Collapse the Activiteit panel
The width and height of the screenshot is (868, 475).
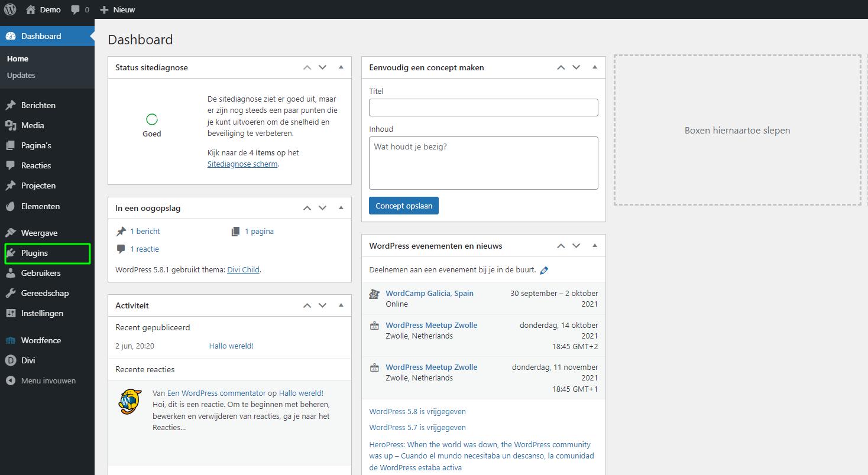[341, 305]
